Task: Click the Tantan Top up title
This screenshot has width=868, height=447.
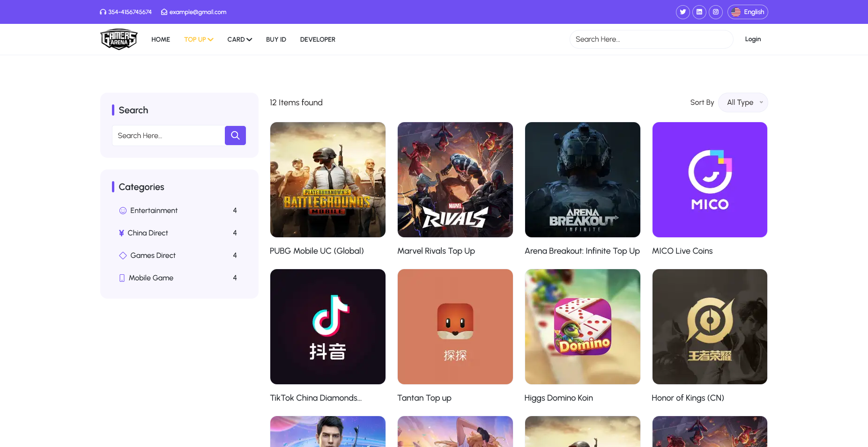Action: (x=424, y=398)
